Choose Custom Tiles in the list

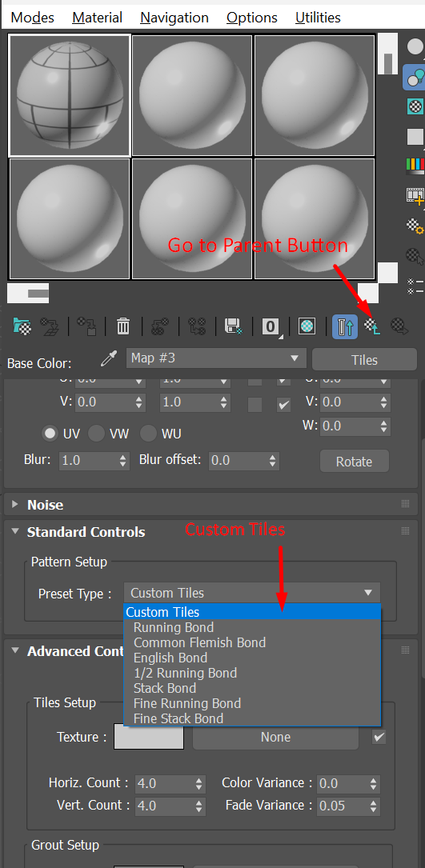(252, 612)
